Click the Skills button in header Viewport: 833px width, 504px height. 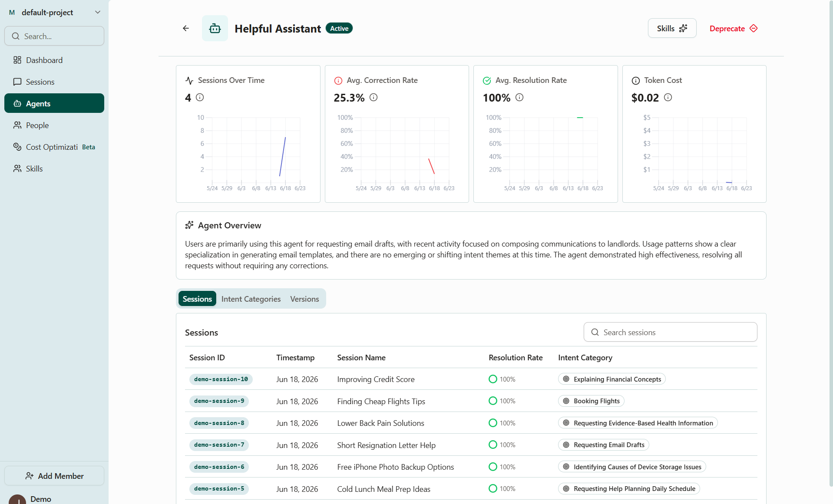(x=672, y=28)
